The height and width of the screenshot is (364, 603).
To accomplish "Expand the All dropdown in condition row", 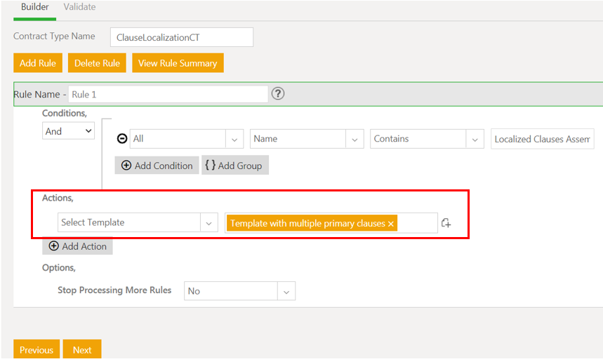I will coord(234,139).
